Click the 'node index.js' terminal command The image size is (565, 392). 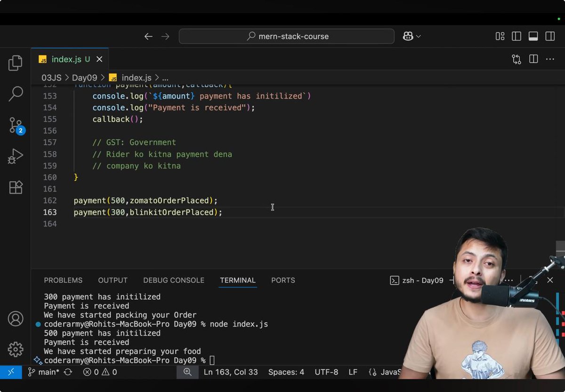click(x=239, y=324)
